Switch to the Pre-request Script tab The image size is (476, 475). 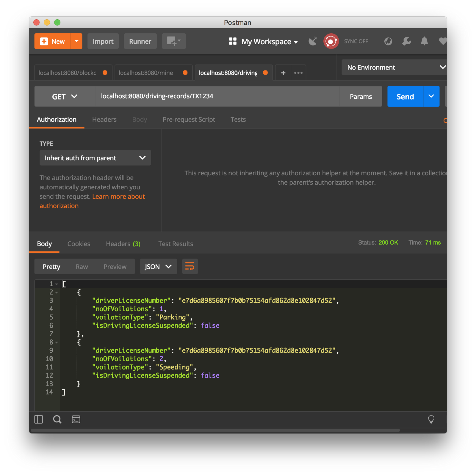click(x=189, y=119)
